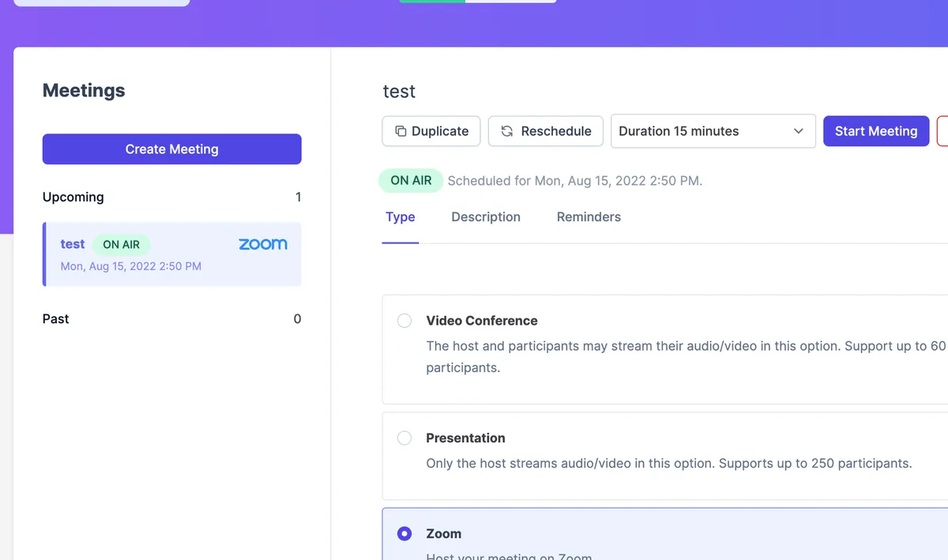Screen dimensions: 948x560
Task: Click the green progress bar at the top
Action: pyautogui.click(x=432, y=1)
